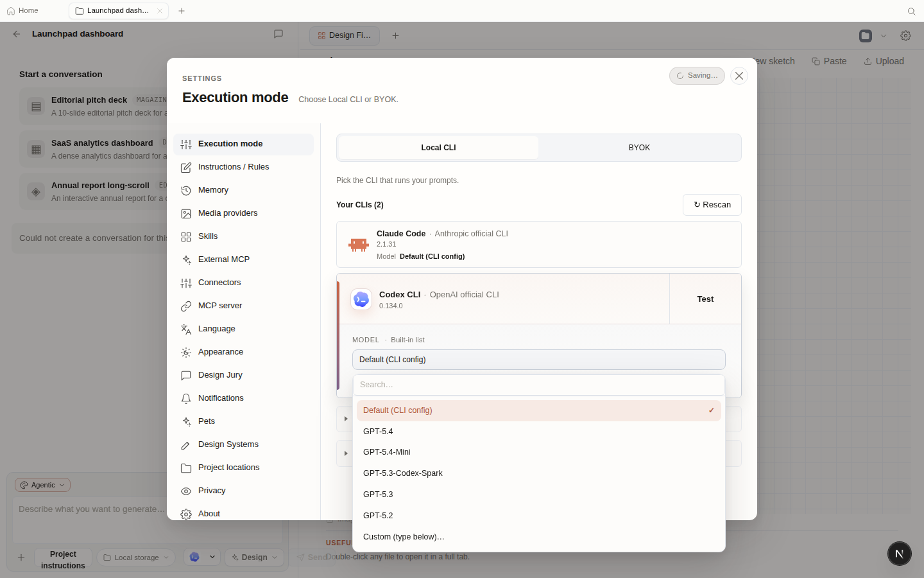Click the Codex CLI logo icon
Image resolution: width=924 pixels, height=578 pixels.
point(361,299)
